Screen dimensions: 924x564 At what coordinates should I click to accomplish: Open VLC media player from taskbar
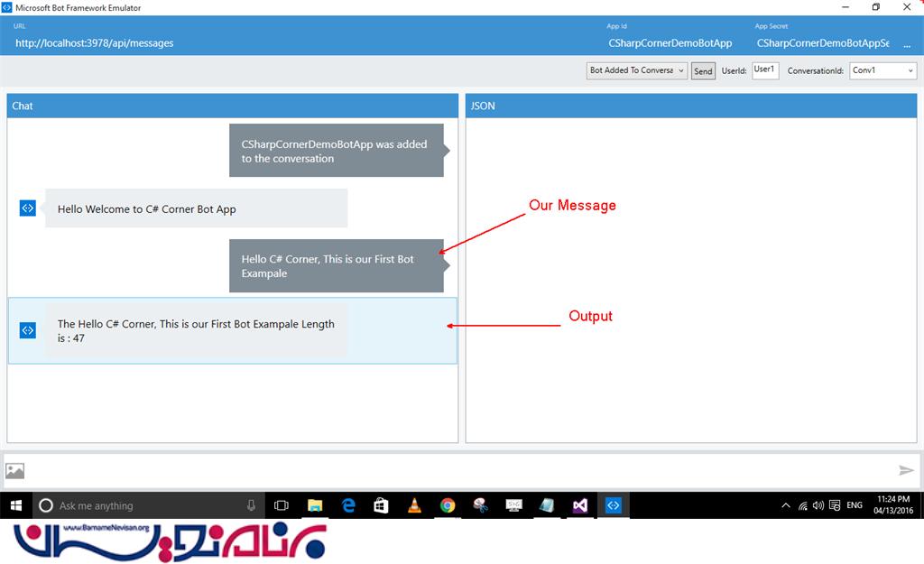pos(414,505)
